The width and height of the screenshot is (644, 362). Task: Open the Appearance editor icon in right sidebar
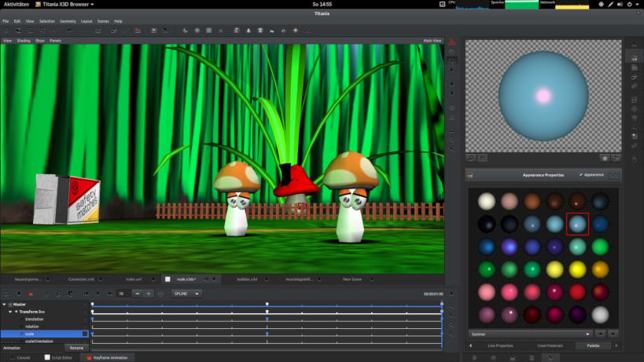click(634, 58)
